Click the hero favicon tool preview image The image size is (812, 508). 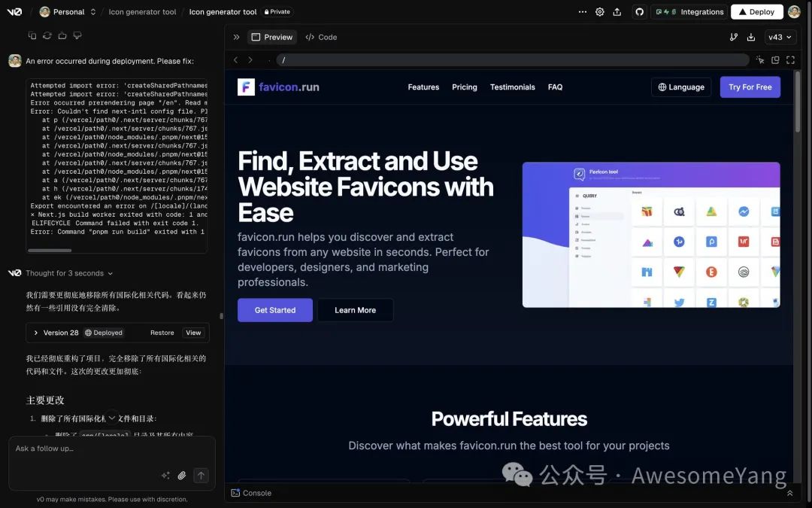pyautogui.click(x=651, y=235)
